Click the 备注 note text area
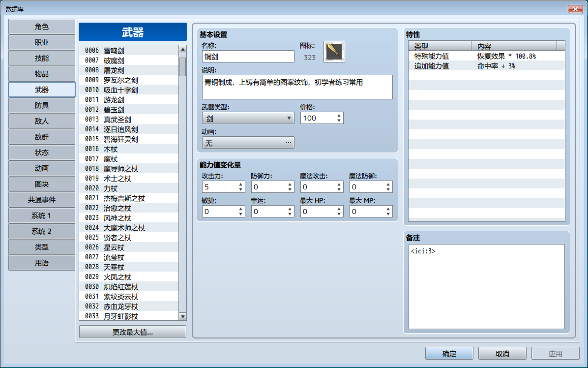The height and width of the screenshot is (368, 588). click(x=486, y=287)
